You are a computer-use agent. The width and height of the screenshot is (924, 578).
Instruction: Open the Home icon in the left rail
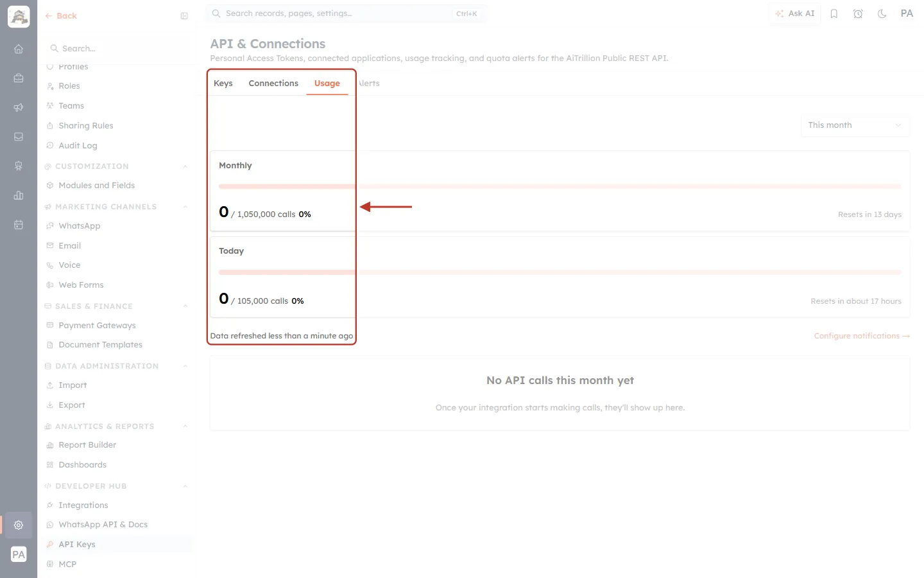pyautogui.click(x=19, y=49)
